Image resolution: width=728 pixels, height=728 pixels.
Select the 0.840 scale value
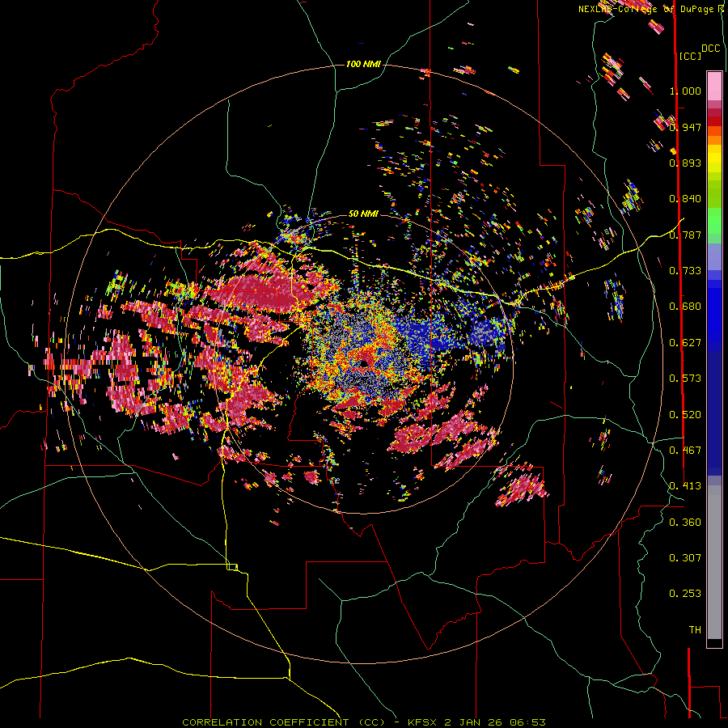point(685,199)
